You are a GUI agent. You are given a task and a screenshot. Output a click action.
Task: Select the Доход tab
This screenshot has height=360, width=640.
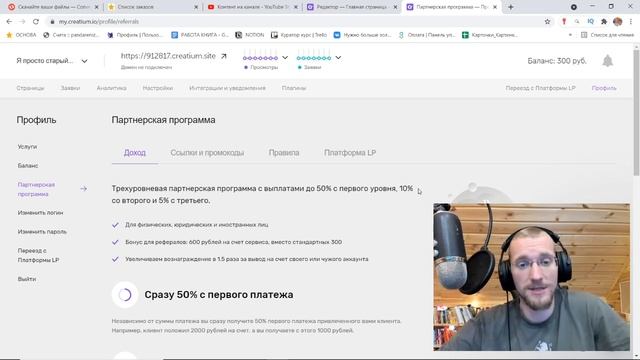135,153
